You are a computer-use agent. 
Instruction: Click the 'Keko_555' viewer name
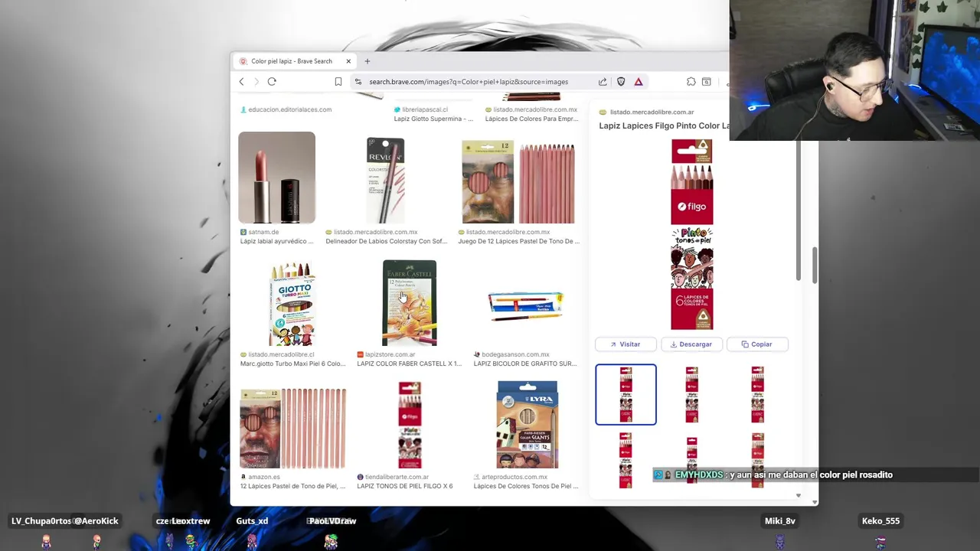[x=880, y=521]
